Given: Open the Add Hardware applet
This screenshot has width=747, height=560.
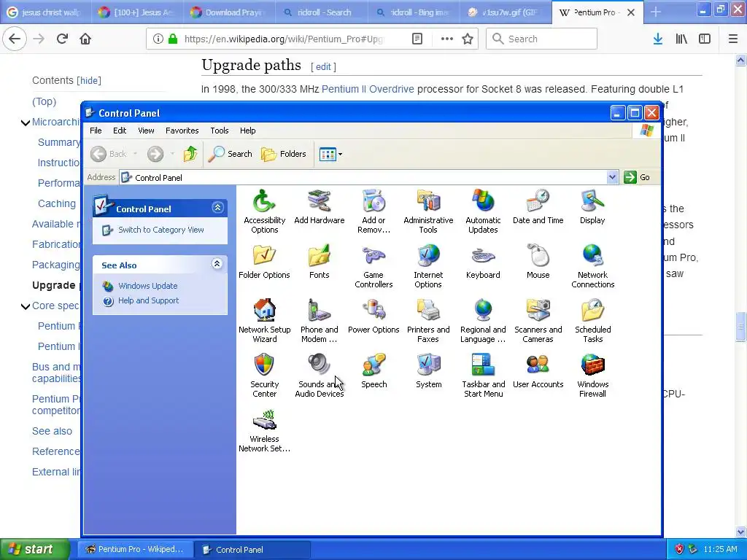Looking at the screenshot, I should point(320,206).
